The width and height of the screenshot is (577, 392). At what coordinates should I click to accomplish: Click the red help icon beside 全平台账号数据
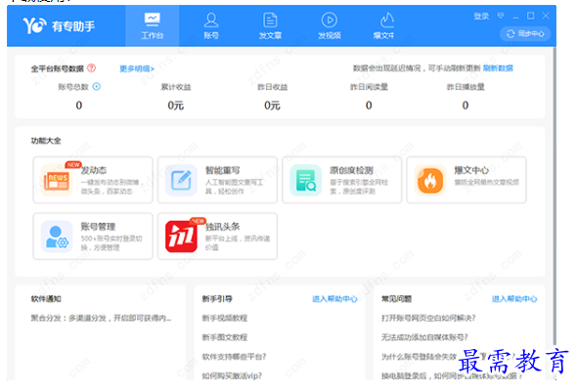coord(92,68)
